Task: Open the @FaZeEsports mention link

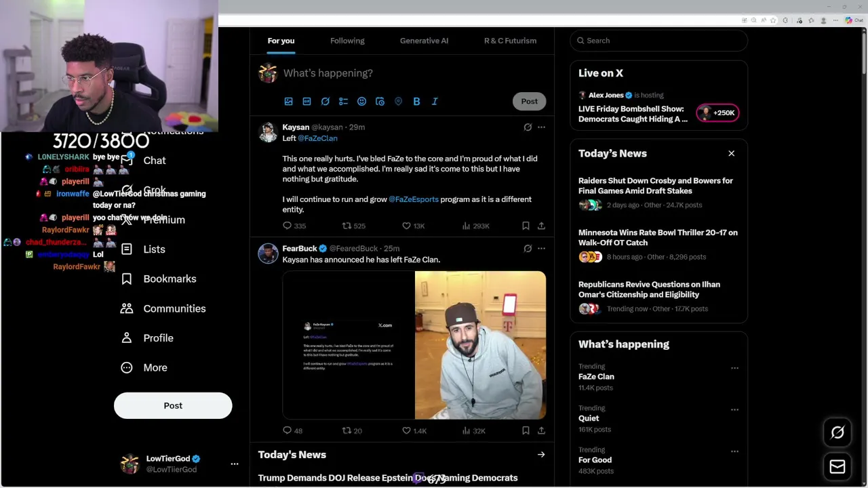Action: (414, 199)
